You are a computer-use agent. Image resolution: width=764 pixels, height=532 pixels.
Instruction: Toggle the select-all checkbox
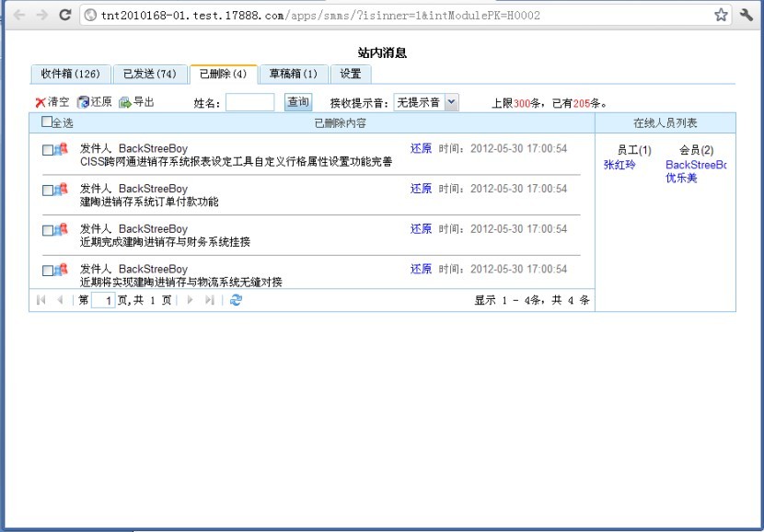click(x=47, y=121)
